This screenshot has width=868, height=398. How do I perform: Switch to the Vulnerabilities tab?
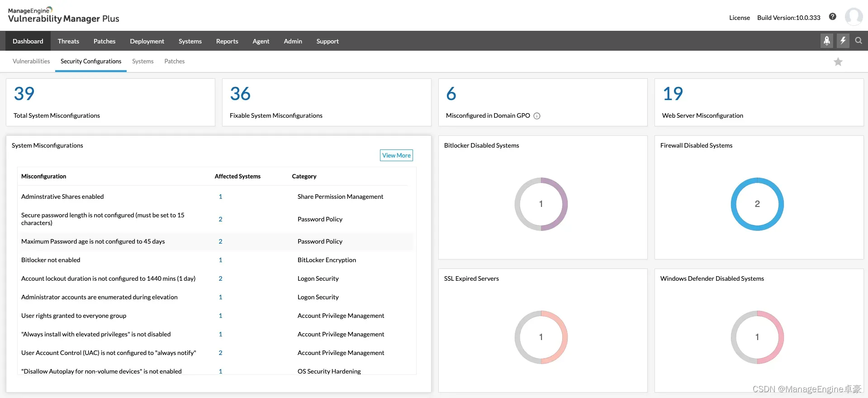[31, 61]
